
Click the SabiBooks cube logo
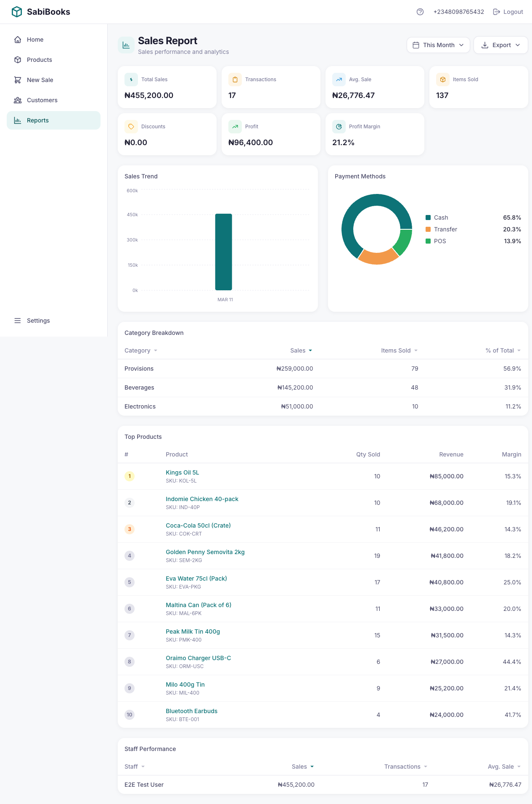pos(17,12)
